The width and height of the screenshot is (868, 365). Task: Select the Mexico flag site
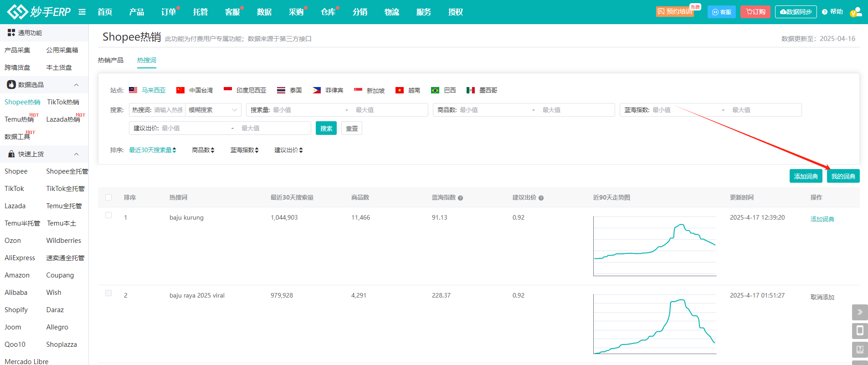[x=471, y=90]
